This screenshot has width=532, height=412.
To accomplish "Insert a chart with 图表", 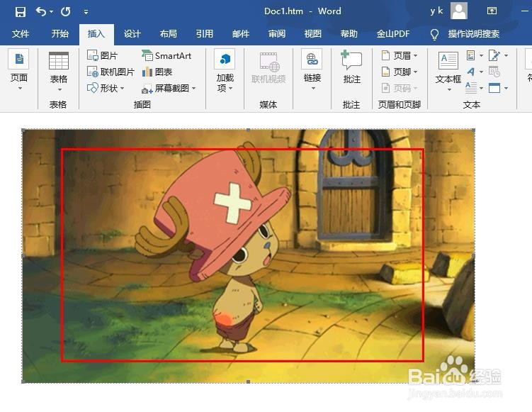I will coord(157,72).
